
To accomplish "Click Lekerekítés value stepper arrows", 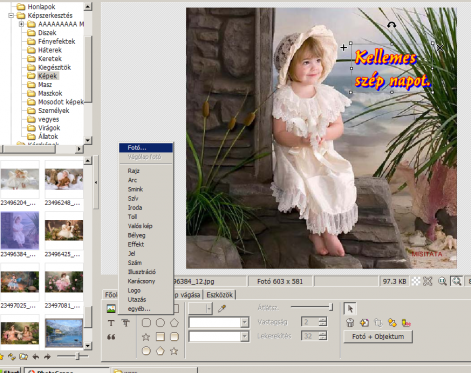I will click(323, 336).
